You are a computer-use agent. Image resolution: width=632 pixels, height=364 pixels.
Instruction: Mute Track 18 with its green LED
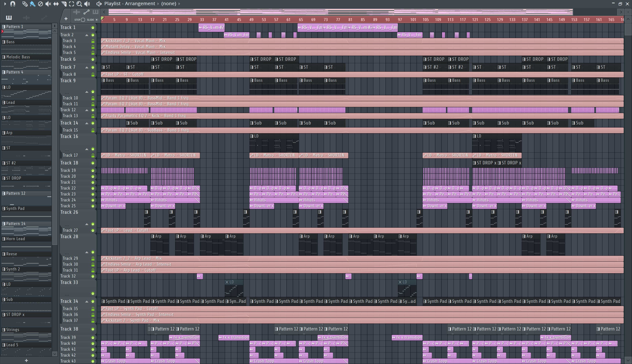[x=93, y=163]
